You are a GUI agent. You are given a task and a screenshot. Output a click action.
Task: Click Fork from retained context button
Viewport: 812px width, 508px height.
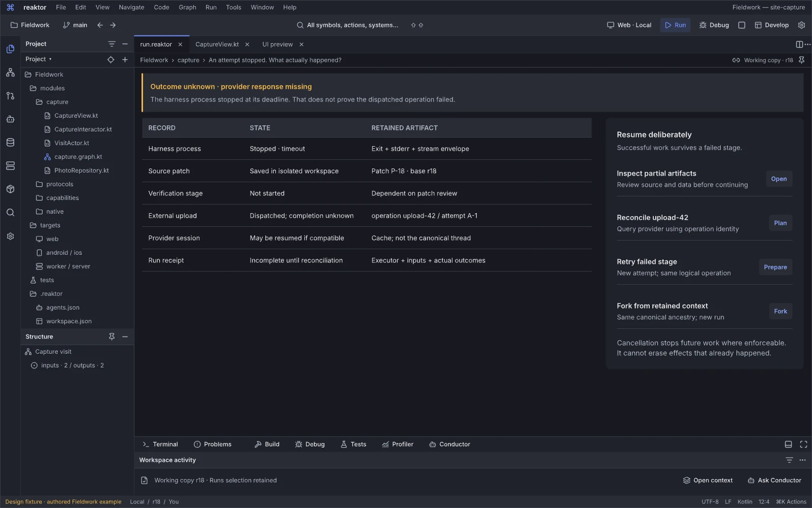tap(780, 311)
